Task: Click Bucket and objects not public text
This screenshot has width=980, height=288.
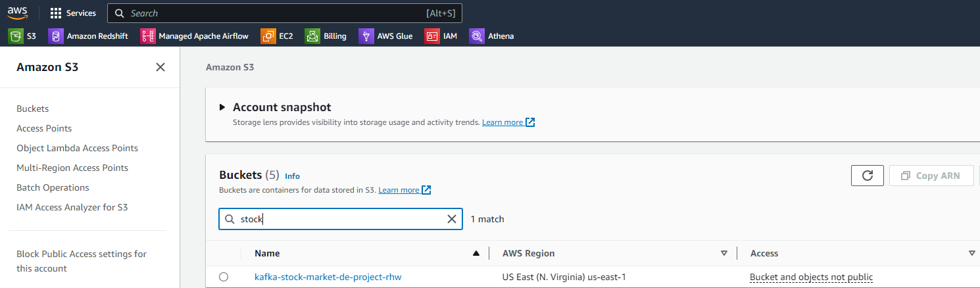Action: pos(812,277)
